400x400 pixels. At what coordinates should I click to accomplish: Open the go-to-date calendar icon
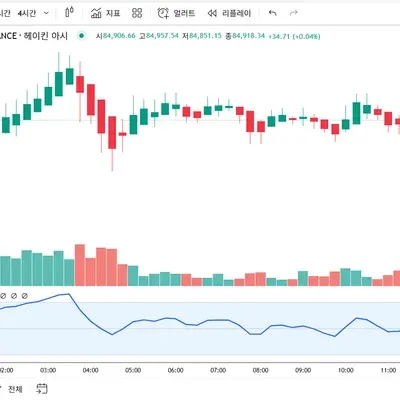pos(42,389)
